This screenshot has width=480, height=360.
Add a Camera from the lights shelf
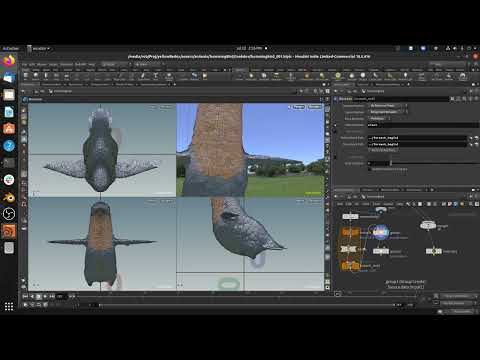pos(239,76)
